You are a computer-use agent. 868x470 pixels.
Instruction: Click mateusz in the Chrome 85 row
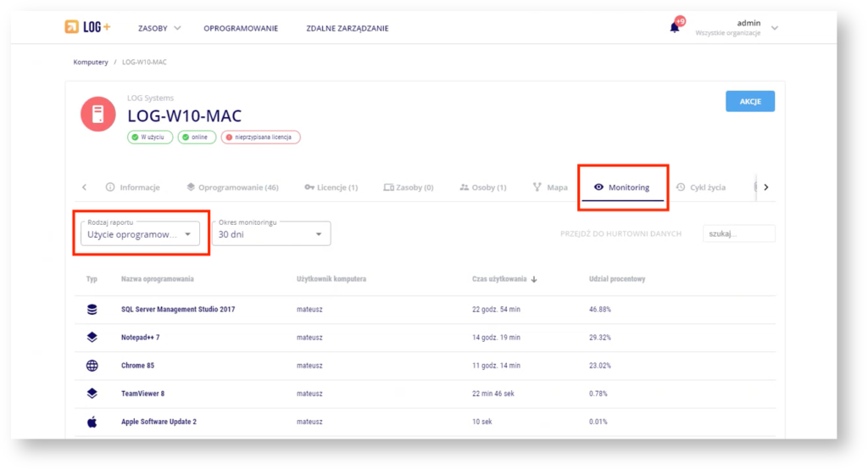309,366
